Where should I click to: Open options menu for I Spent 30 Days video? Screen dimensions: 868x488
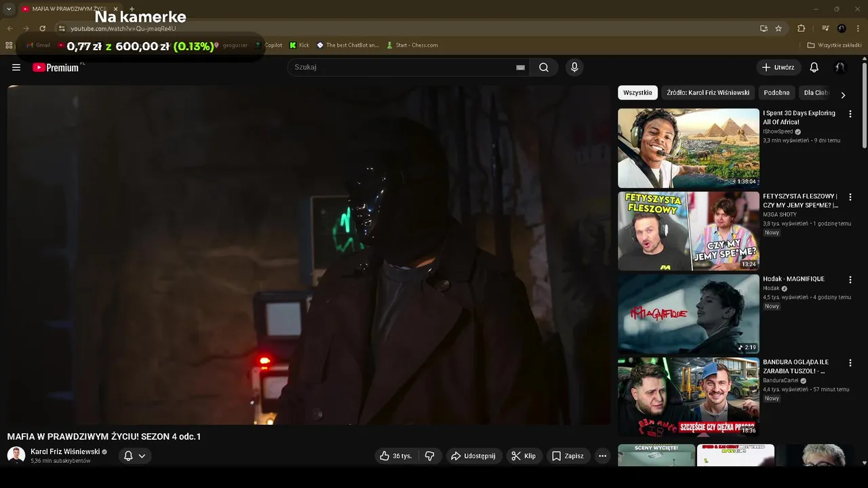[x=850, y=114]
